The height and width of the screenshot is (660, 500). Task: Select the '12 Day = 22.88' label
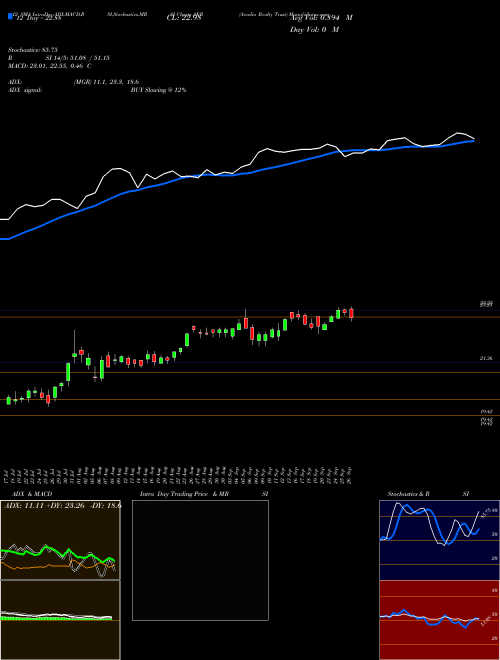tap(37, 18)
